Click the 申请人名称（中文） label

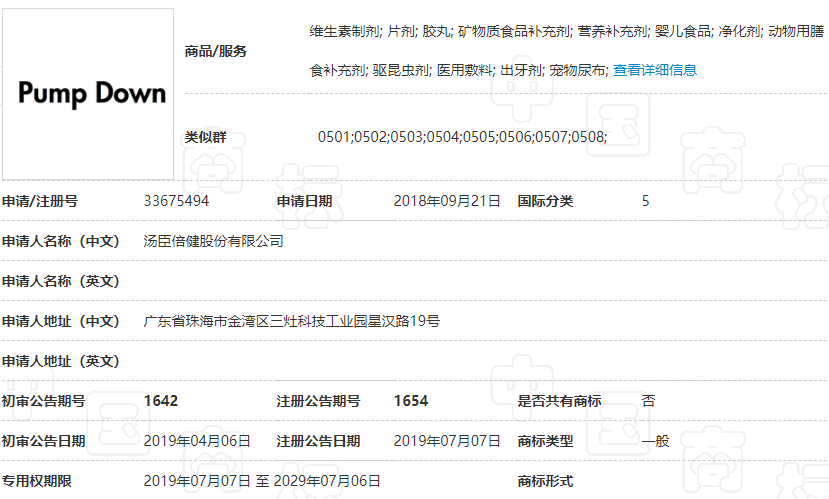click(61, 242)
